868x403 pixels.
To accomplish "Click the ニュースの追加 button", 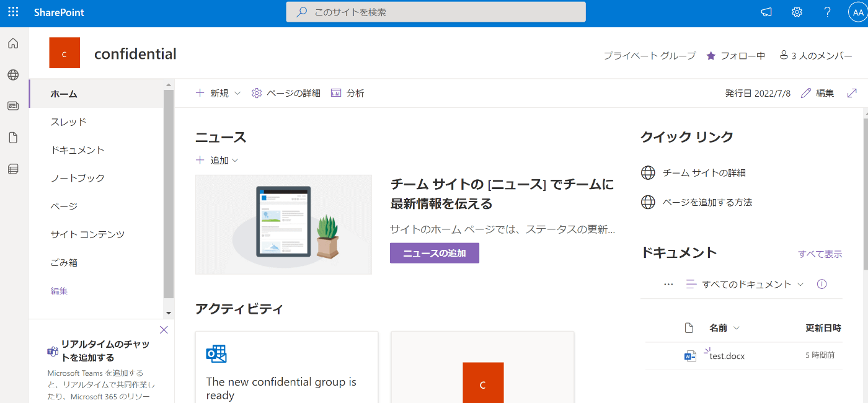I will coord(435,253).
